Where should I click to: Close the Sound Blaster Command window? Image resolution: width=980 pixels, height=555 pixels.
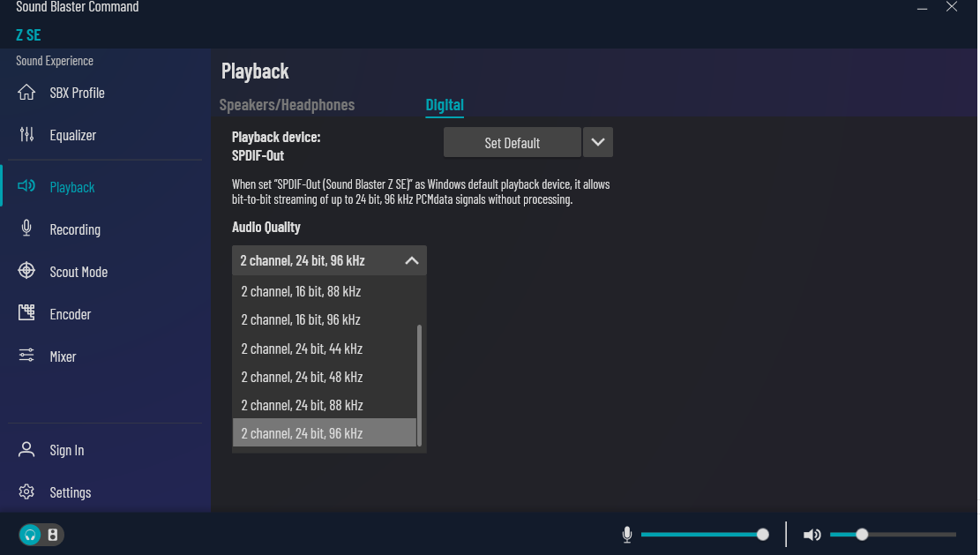(x=951, y=7)
